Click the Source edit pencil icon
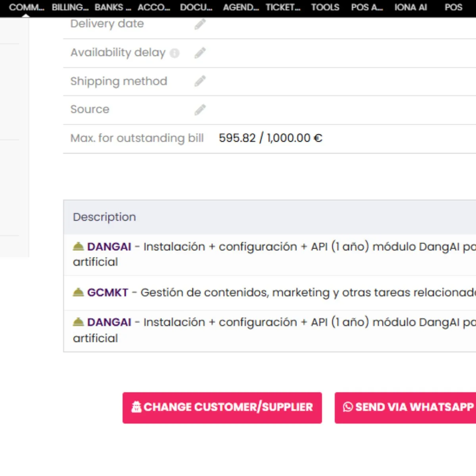Viewport: 476px width, 476px height. (200, 110)
